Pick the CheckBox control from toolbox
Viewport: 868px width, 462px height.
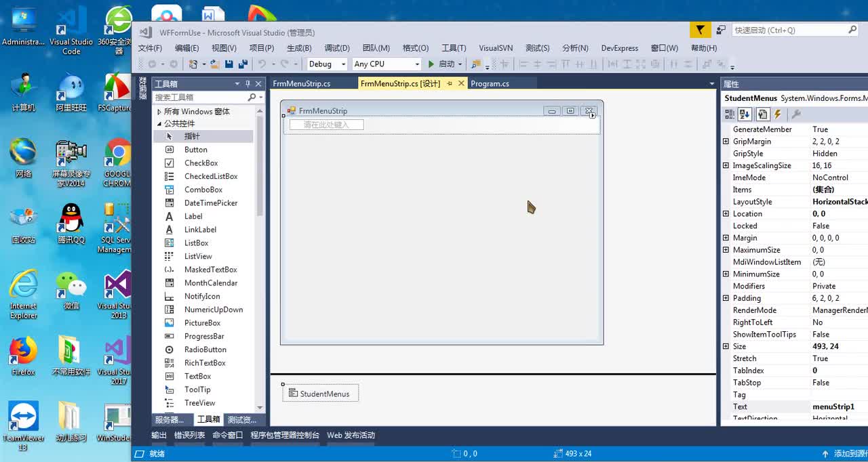(201, 163)
